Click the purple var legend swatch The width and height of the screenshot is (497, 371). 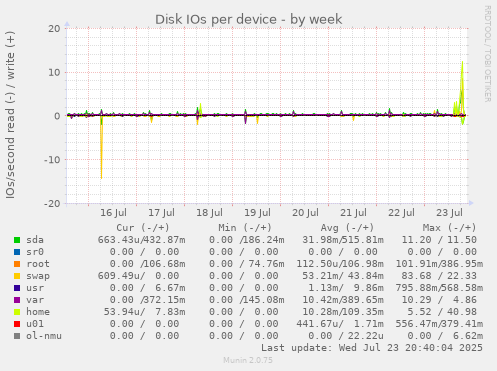click(x=17, y=300)
